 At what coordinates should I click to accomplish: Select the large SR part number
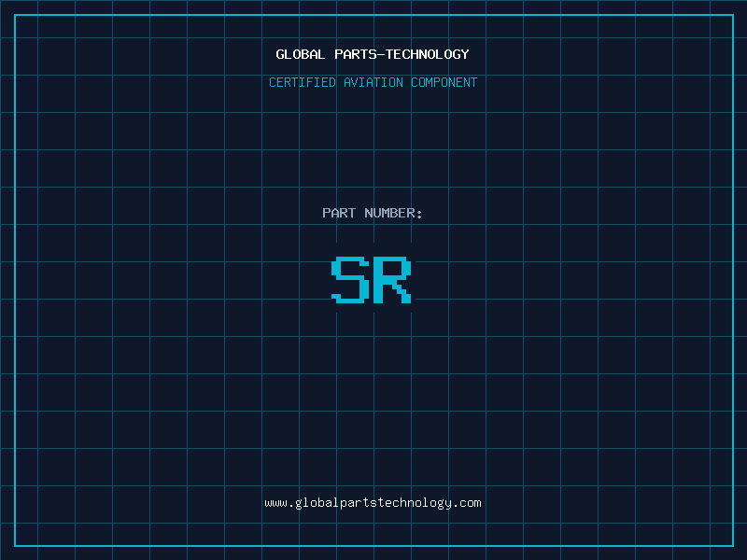(372, 280)
